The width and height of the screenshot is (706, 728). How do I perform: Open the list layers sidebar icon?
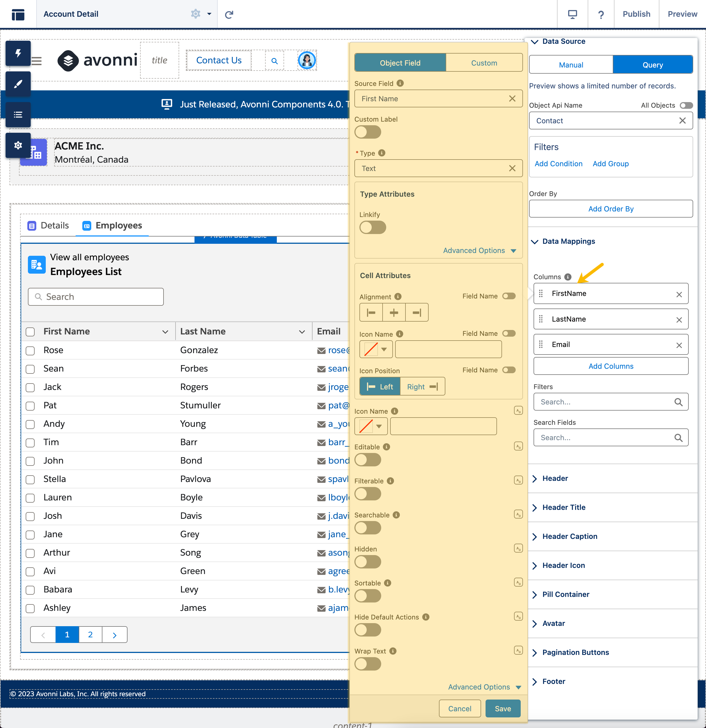18,115
